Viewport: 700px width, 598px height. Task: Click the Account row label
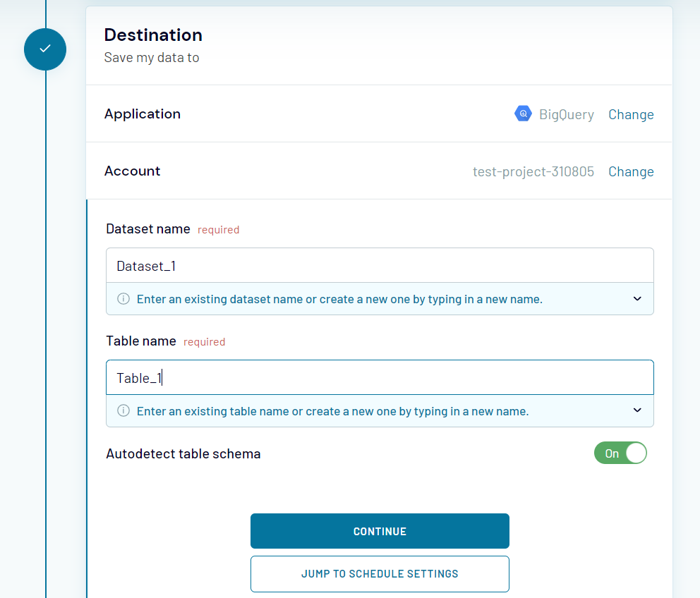point(132,171)
